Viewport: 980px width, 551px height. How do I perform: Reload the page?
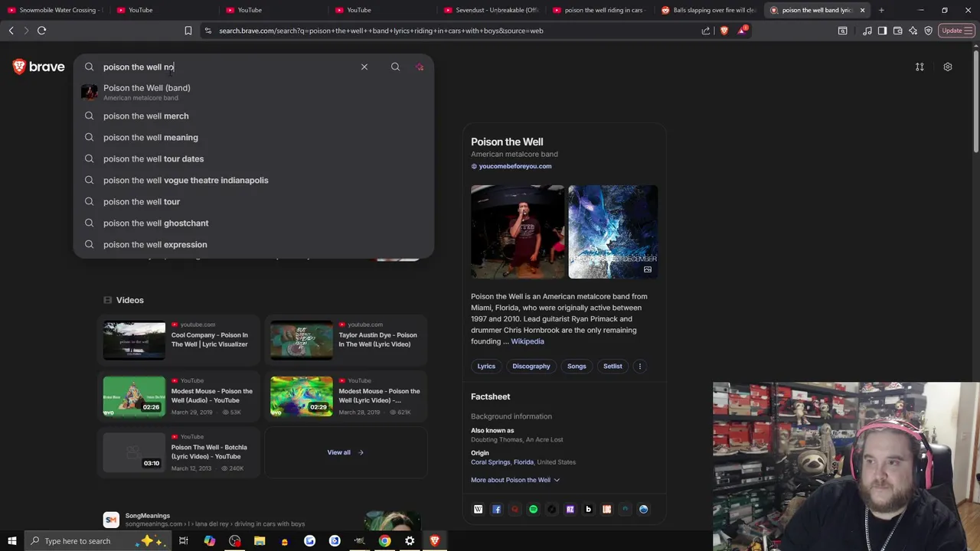coord(42,31)
